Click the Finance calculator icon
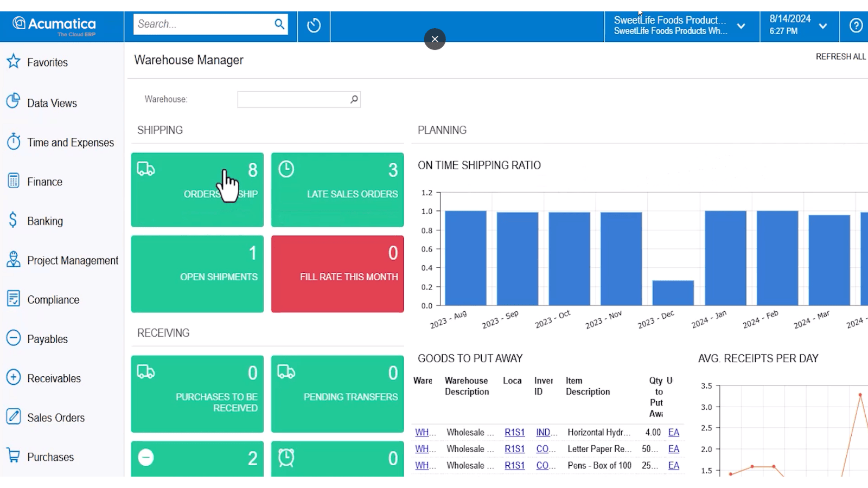 pyautogui.click(x=14, y=181)
